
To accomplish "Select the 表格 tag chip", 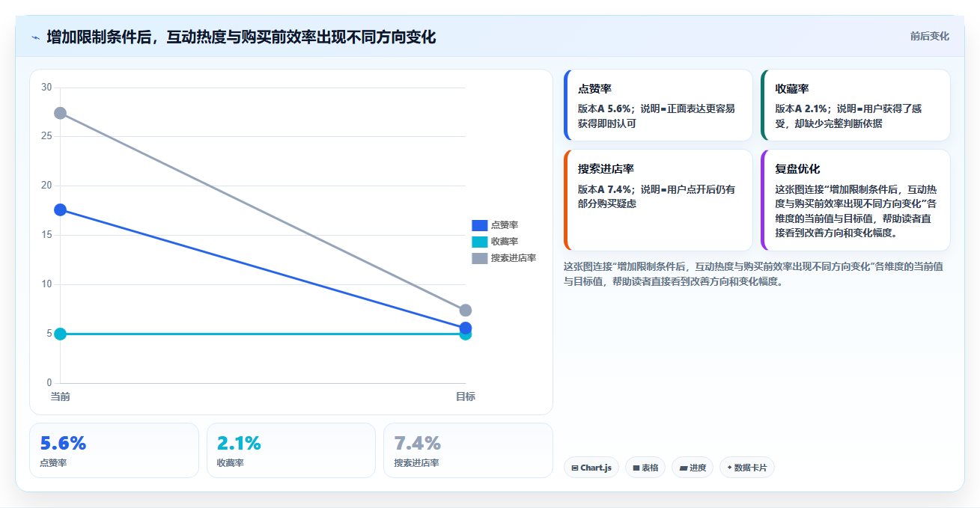I will point(645,468).
